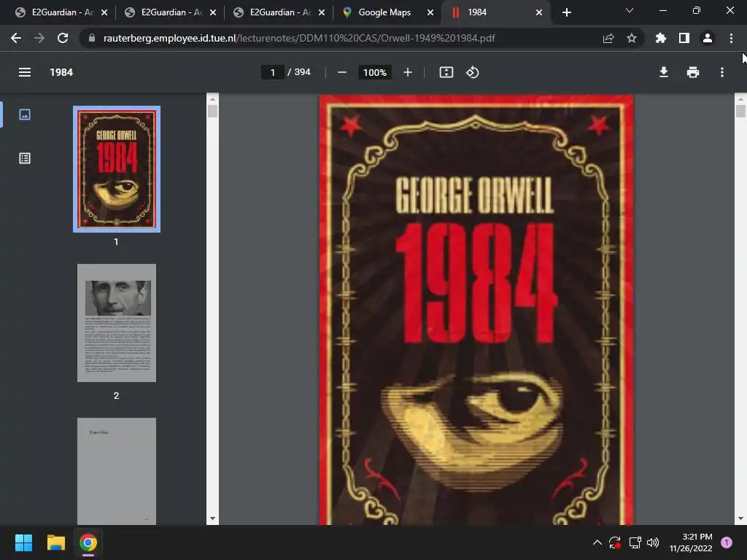Open the notification center badge
The image size is (747, 560).
[727, 542]
